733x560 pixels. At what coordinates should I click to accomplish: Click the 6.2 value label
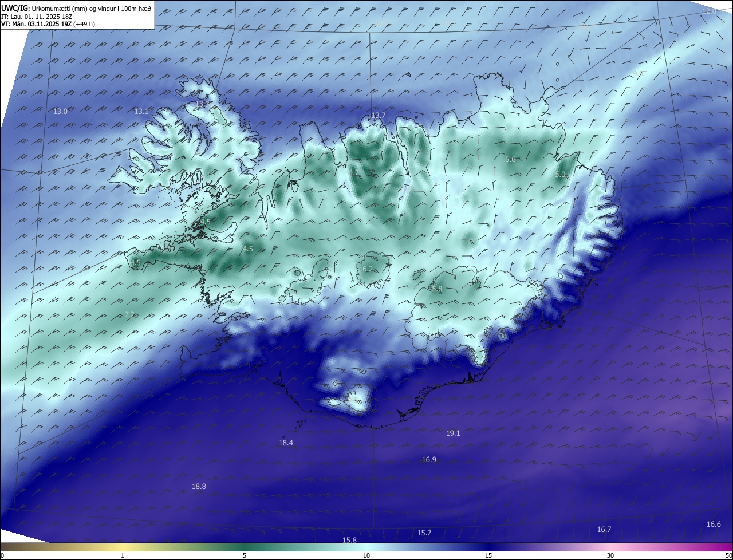368,269
